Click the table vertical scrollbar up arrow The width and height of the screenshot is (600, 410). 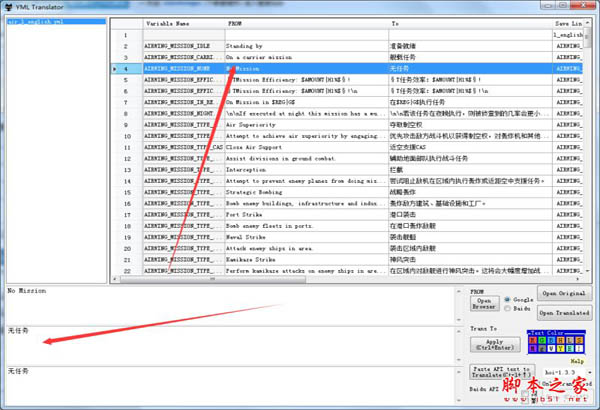tap(587, 23)
